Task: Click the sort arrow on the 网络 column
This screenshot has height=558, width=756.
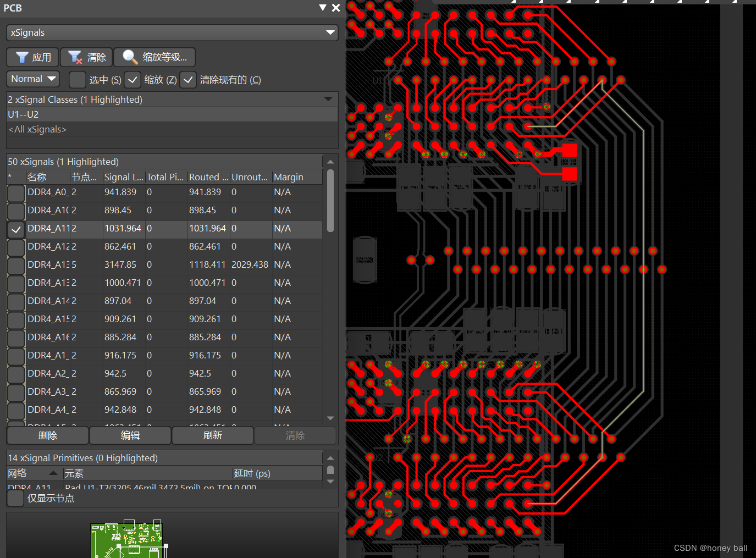Action: pos(53,473)
